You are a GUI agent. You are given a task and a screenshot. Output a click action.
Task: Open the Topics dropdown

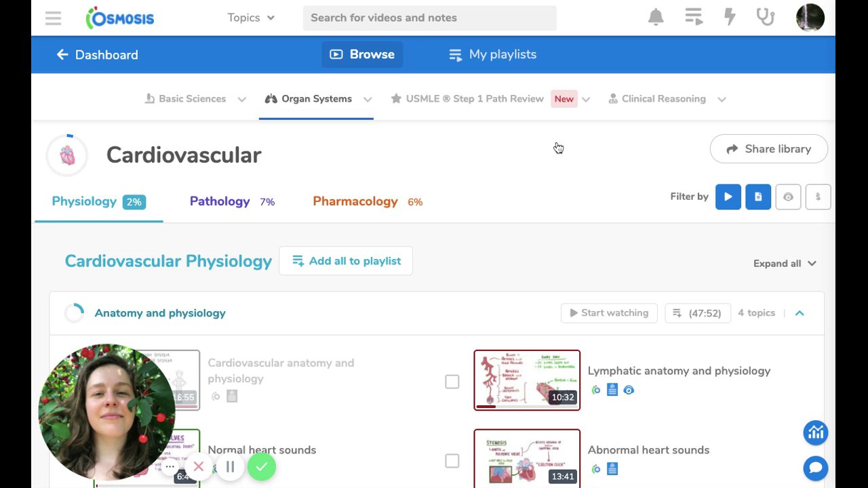click(251, 18)
